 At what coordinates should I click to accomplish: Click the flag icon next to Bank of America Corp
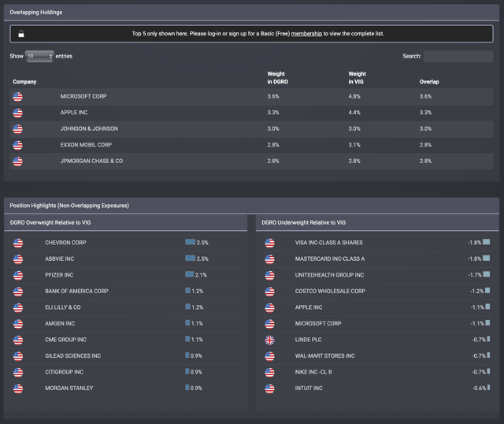(x=18, y=292)
